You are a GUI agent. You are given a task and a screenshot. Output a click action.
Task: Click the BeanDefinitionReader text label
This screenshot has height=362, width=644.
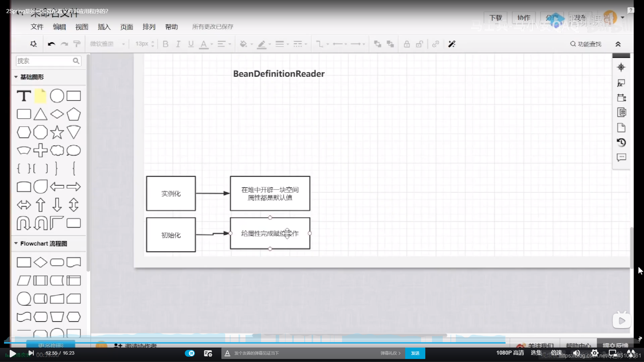pos(279,74)
